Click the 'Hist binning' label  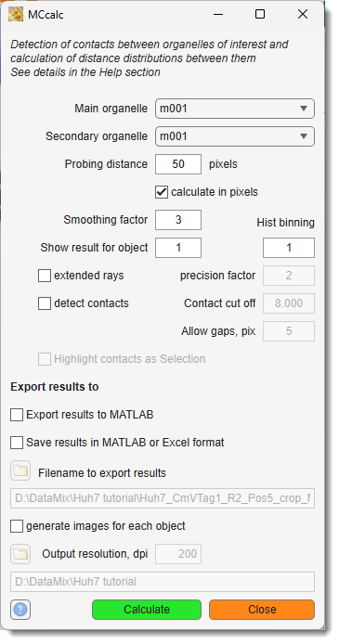coord(285,223)
